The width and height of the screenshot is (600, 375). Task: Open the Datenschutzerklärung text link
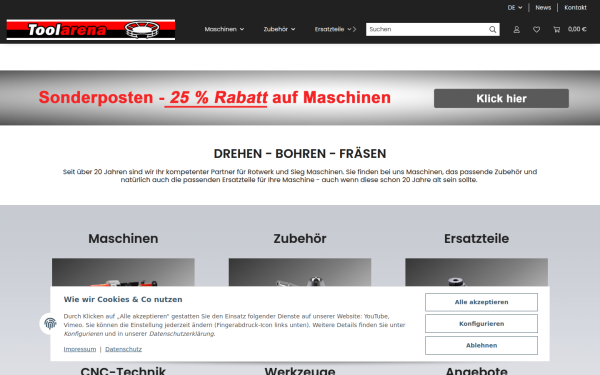tap(182, 334)
